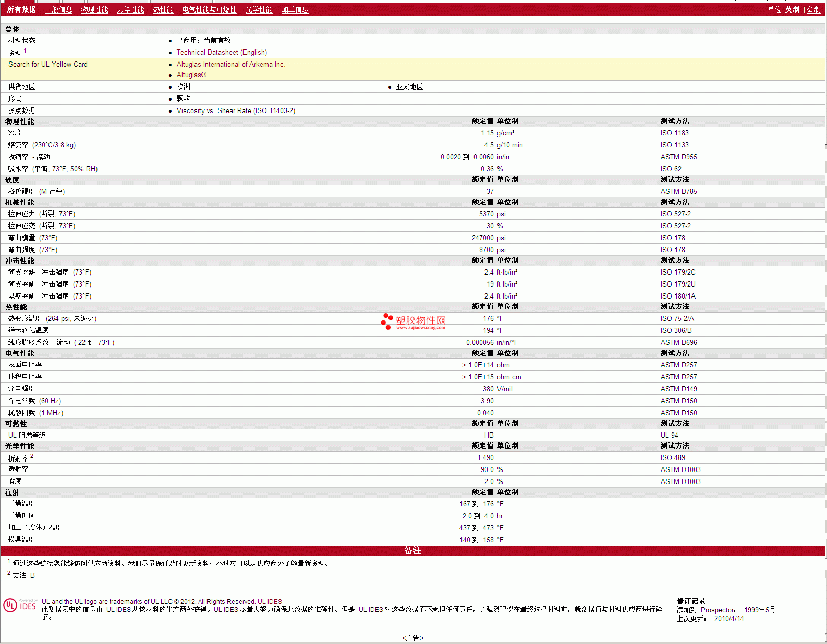This screenshot has height=644, width=827.
Task: Click the '总体' section header
Action: (x=12, y=29)
